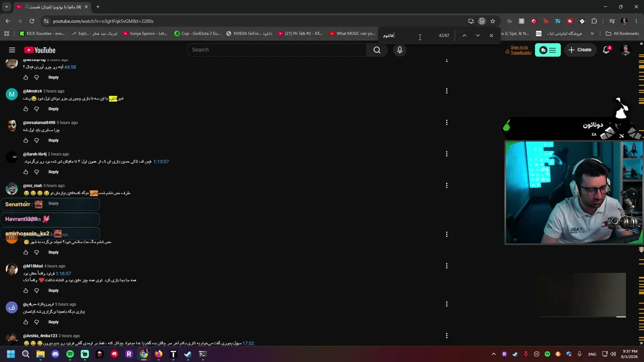Screen dimensions: 644x362
Task: Open the browser Extensions puzzle icon
Action: pos(594,21)
